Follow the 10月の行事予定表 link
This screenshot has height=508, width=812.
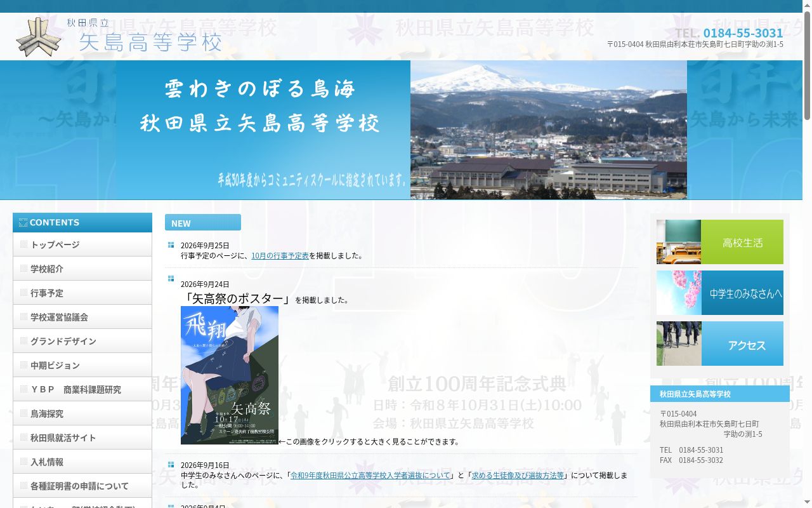click(x=280, y=256)
